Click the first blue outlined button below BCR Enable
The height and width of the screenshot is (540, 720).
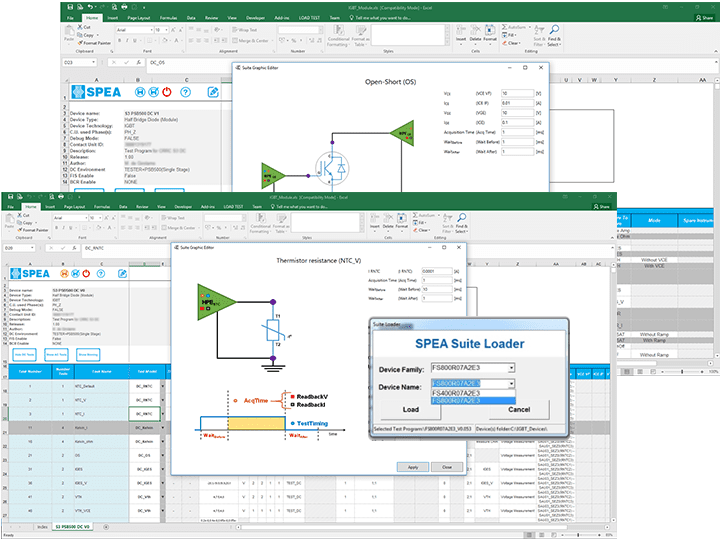click(24, 354)
